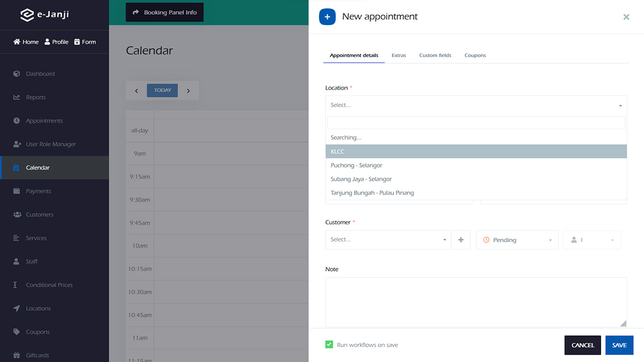The image size is (644, 362).
Task: Click the 10am time slot label
Action: [x=140, y=246]
